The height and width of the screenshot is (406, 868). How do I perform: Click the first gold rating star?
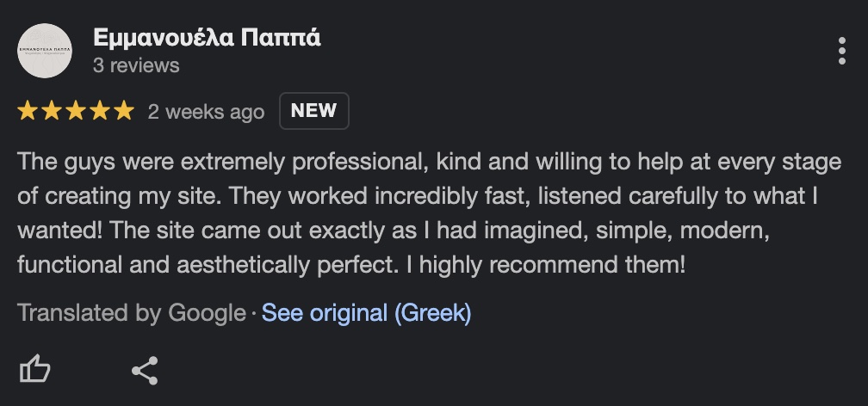pos(28,111)
